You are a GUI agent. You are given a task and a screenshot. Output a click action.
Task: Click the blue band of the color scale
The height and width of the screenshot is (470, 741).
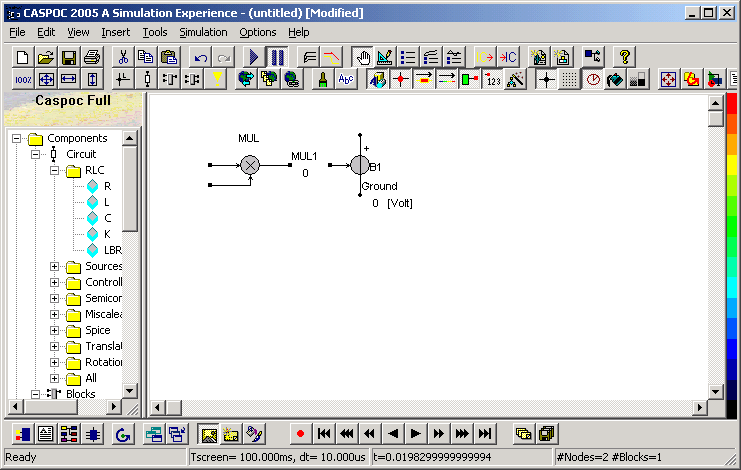coord(732,347)
